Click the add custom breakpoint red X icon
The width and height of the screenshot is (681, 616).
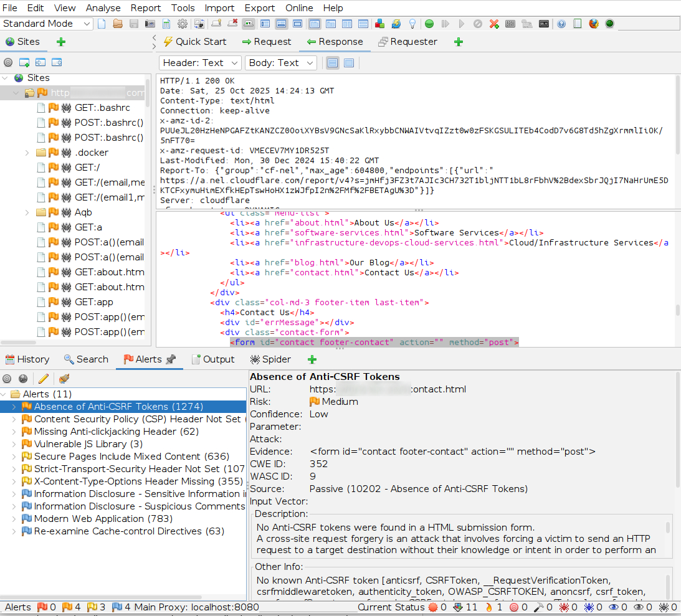pos(494,24)
